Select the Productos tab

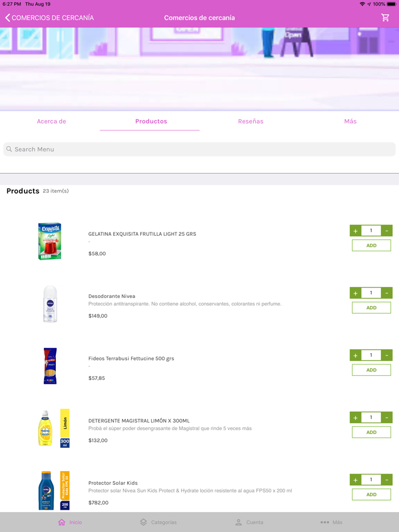[151, 121]
